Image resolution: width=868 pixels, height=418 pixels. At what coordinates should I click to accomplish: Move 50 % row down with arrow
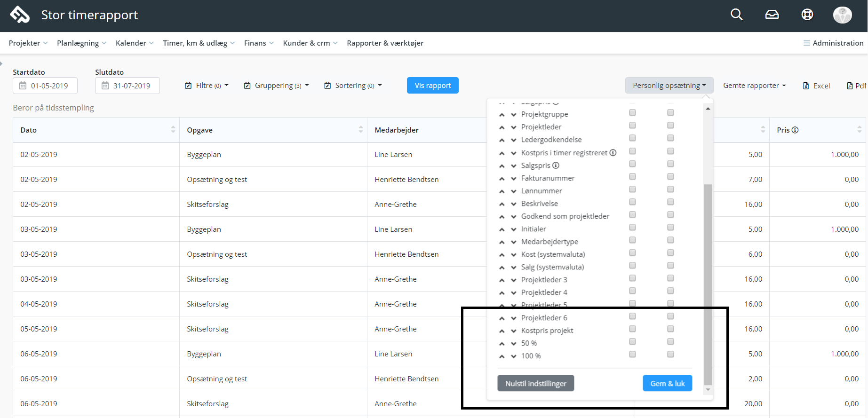point(514,344)
